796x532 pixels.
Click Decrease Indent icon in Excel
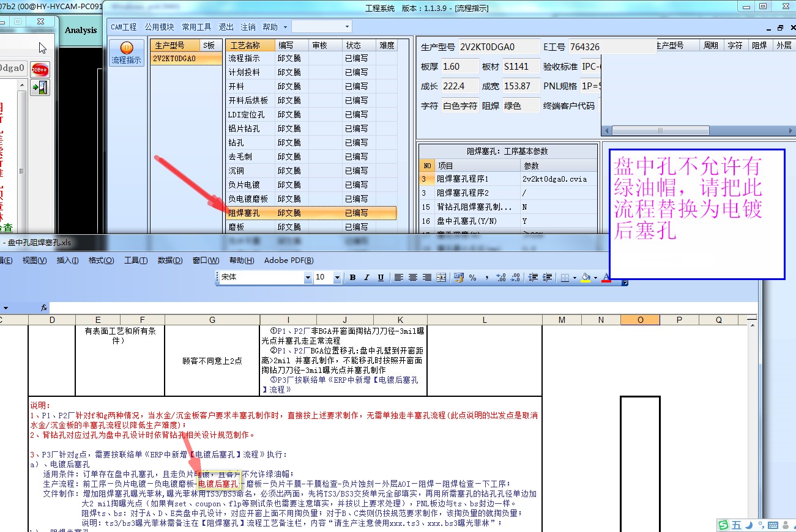point(533,277)
